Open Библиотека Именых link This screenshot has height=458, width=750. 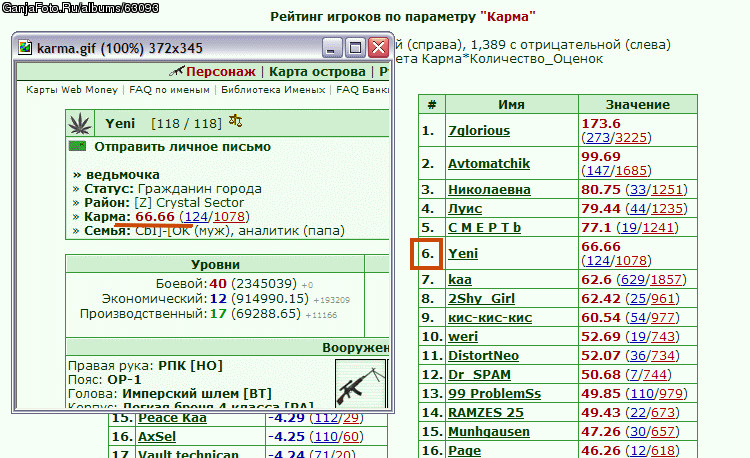(x=273, y=90)
